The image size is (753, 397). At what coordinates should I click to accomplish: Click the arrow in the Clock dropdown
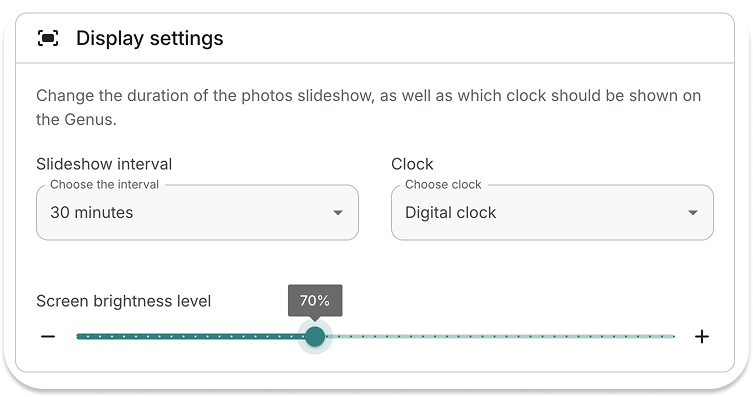coord(692,213)
